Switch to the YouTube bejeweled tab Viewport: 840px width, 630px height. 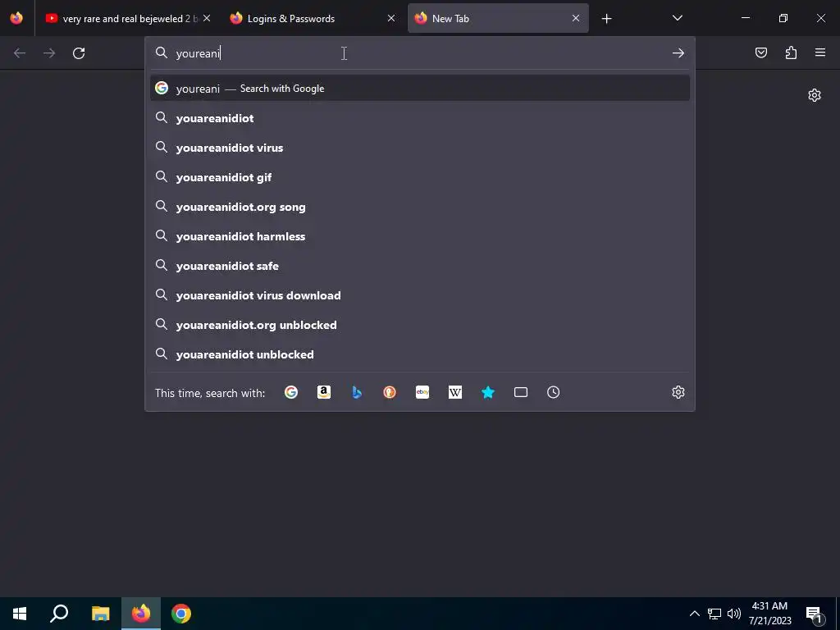(x=129, y=18)
